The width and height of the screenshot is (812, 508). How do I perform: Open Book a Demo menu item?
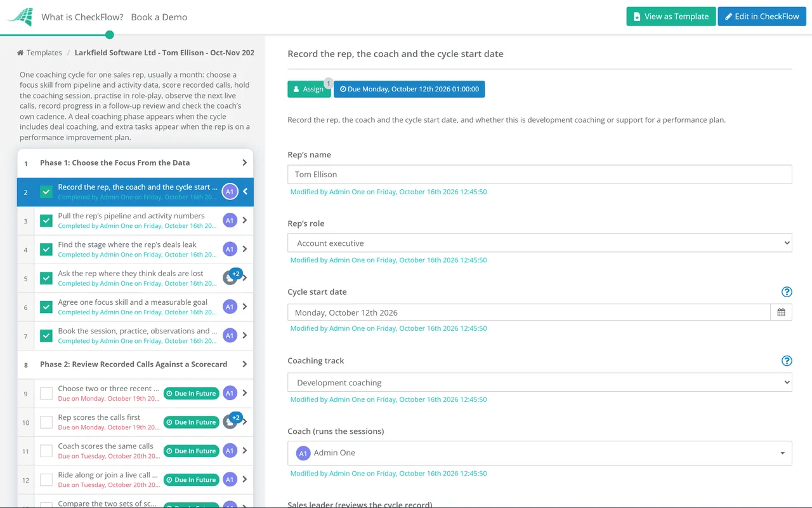point(159,17)
